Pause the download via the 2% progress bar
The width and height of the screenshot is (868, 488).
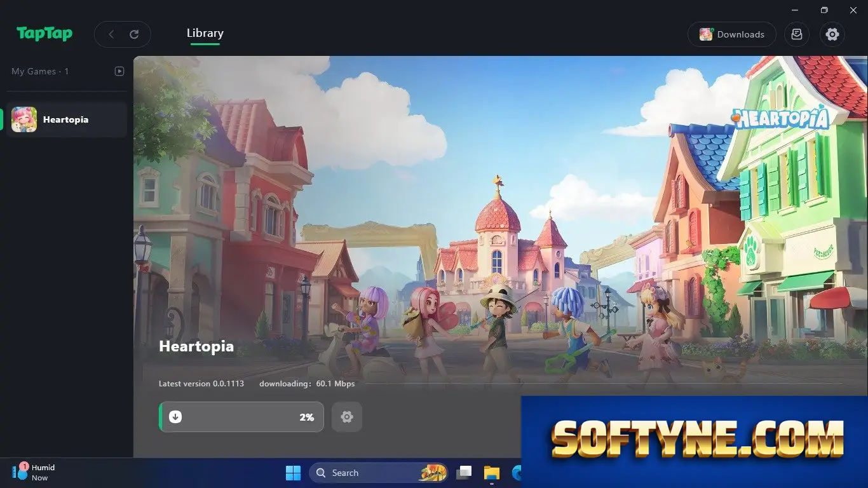[x=241, y=417]
